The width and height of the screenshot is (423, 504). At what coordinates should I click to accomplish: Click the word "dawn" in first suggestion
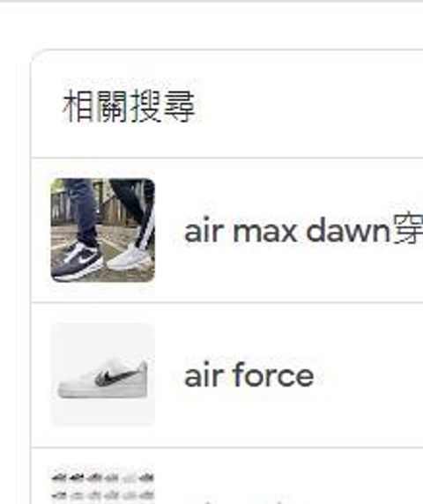pyautogui.click(x=348, y=231)
